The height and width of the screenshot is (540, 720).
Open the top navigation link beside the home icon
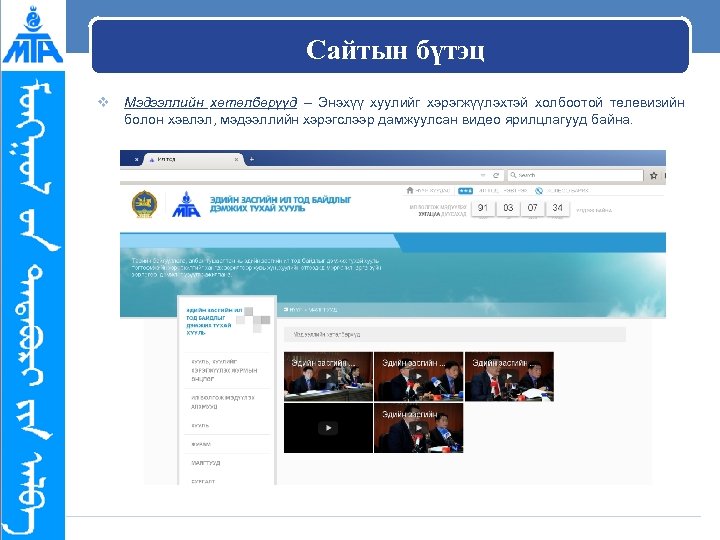(x=433, y=191)
